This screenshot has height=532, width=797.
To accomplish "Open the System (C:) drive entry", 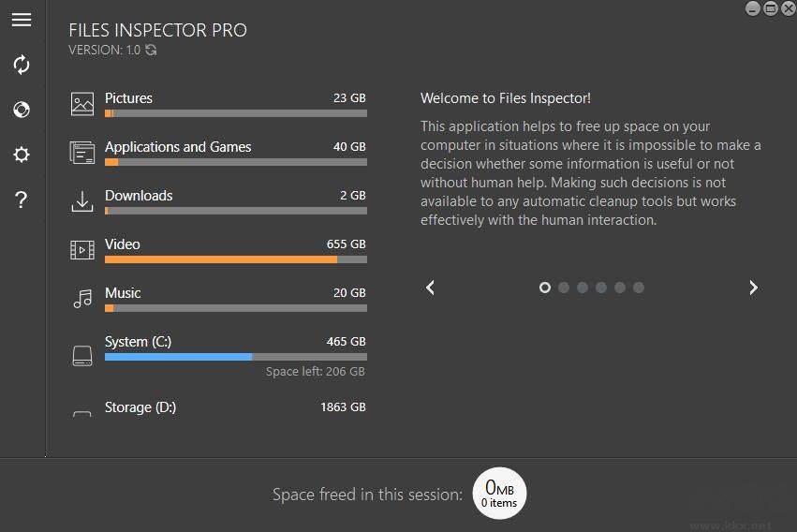I will [138, 342].
